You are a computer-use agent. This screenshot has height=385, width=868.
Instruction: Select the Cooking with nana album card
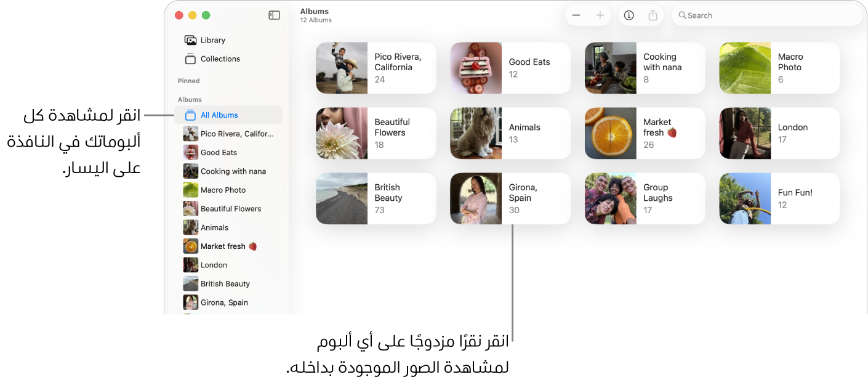tap(645, 68)
